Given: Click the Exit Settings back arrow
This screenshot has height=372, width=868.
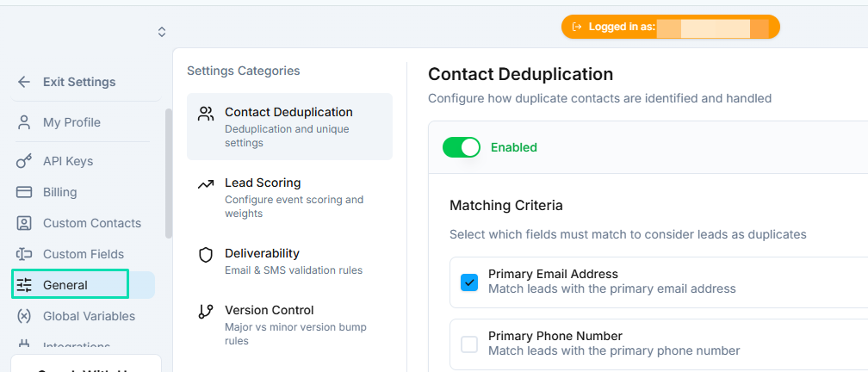Looking at the screenshot, I should click(x=24, y=82).
